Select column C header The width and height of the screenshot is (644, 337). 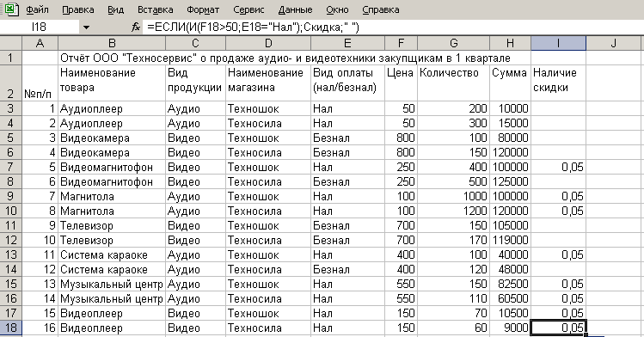(x=195, y=43)
